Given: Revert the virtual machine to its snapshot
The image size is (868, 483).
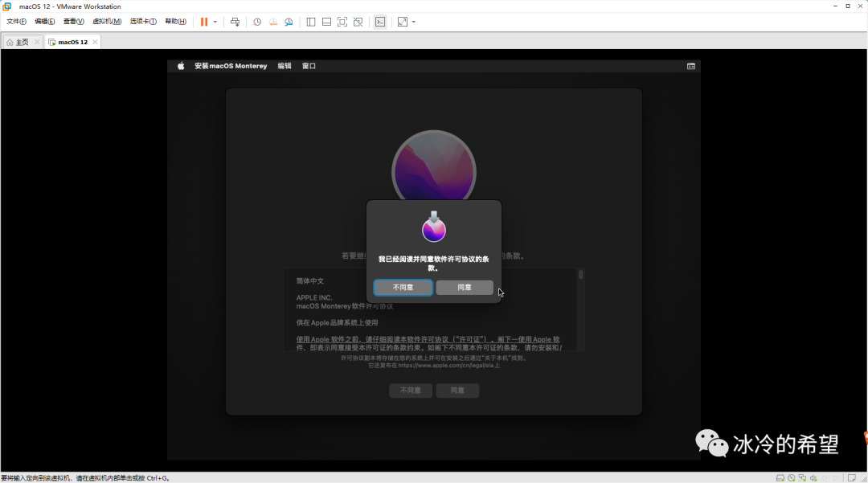Looking at the screenshot, I should click(273, 22).
